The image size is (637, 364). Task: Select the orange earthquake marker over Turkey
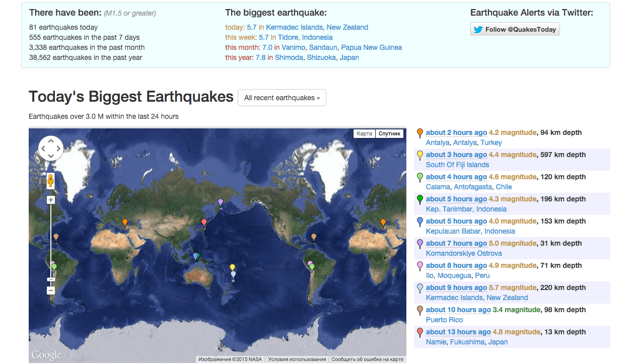coord(125,222)
